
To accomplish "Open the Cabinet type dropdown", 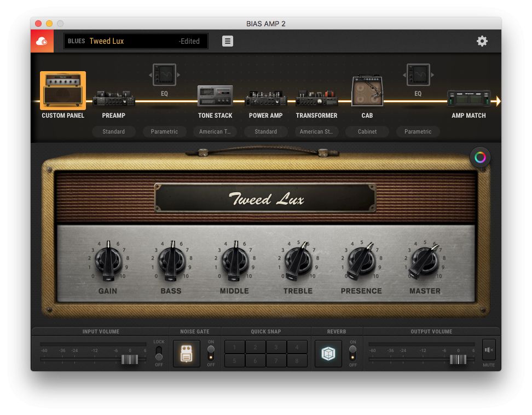I will point(367,131).
